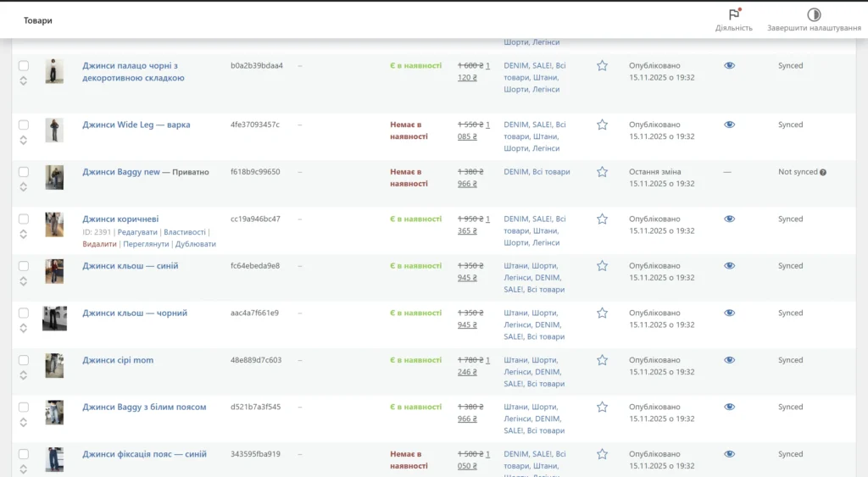This screenshot has width=868, height=477.
Task: Click thumbnail image of Джинси кльош чорний
Action: [x=54, y=319]
